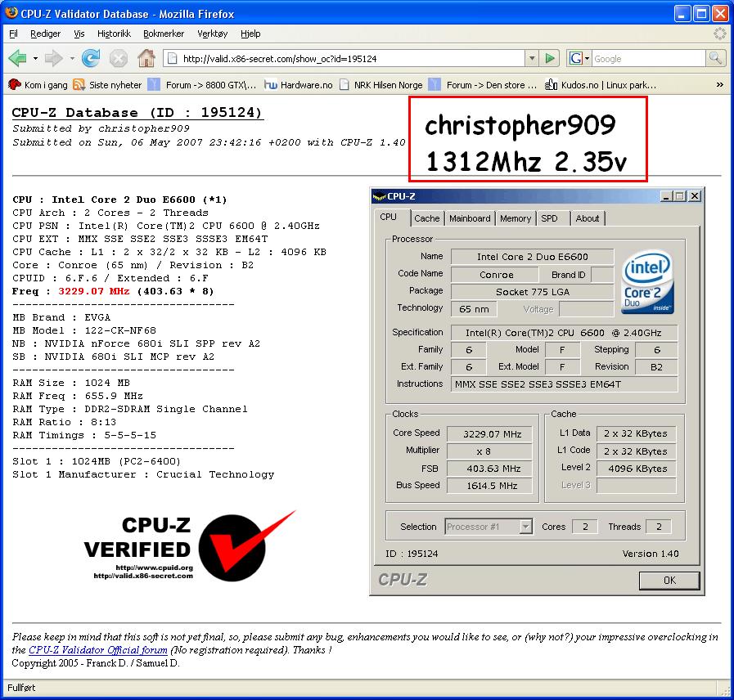This screenshot has height=700, width=734.
Task: Open the Verktøy menu
Action: [213, 34]
